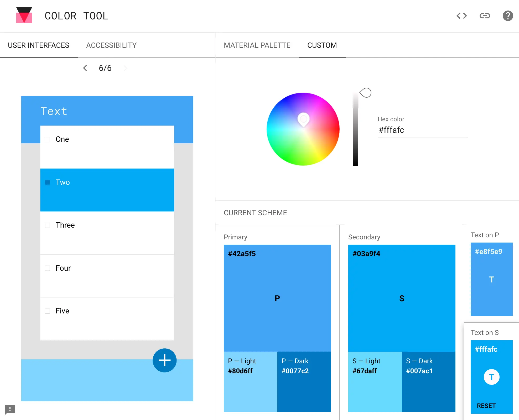The width and height of the screenshot is (519, 420).
Task: Select the P — Dark #0077c2 swatch
Action: [304, 382]
